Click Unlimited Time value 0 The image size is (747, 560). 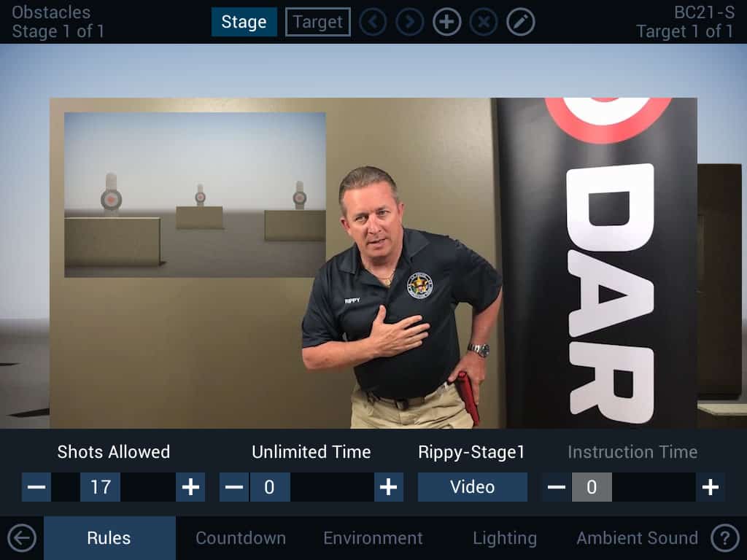tap(270, 487)
